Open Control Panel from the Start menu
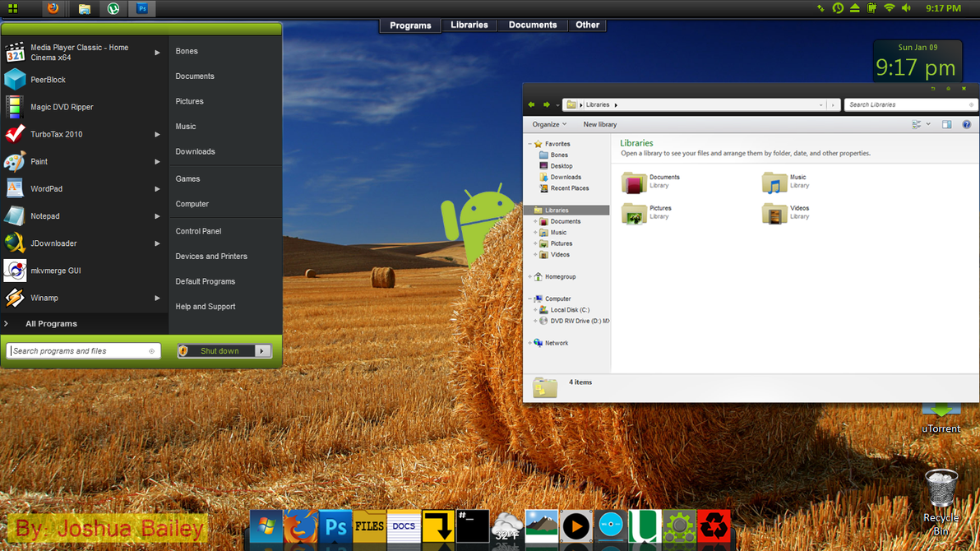The height and width of the screenshot is (551, 980). 198,231
